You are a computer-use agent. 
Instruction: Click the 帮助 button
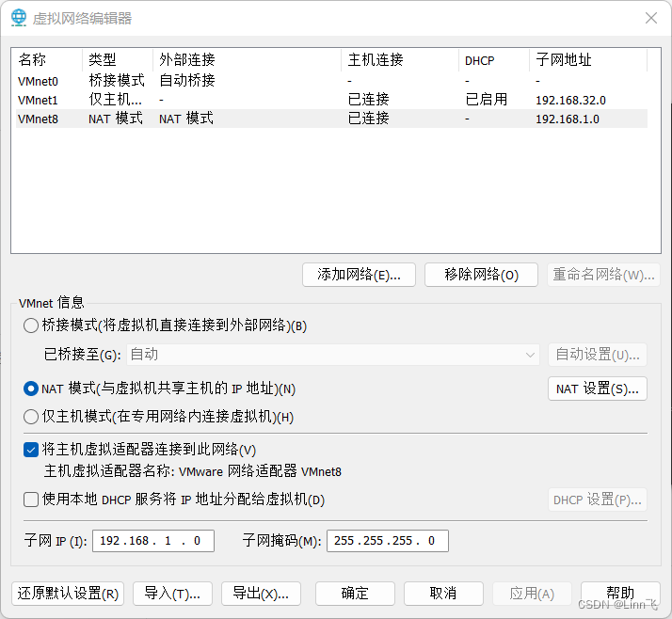tap(620, 594)
